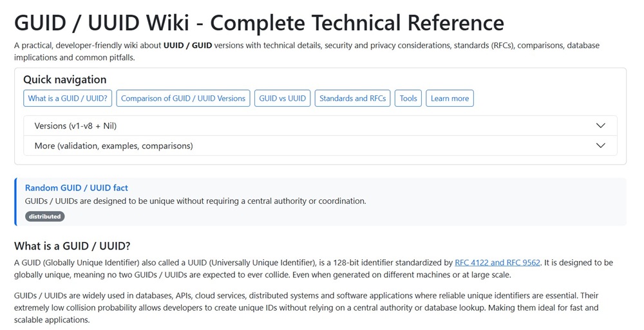This screenshot has width=644, height=330.
Task: Click the intro paragraph under the page title
Action: pos(306,51)
